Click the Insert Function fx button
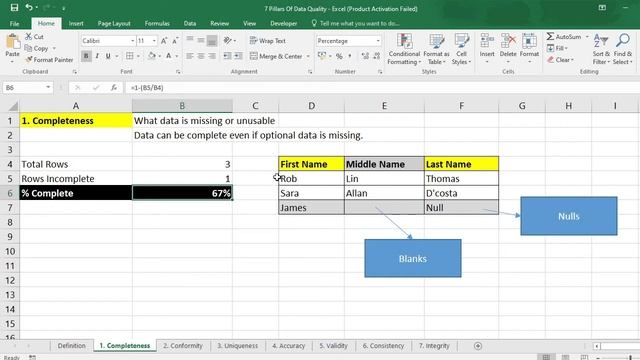Image resolution: width=640 pixels, height=360 pixels. click(x=114, y=87)
